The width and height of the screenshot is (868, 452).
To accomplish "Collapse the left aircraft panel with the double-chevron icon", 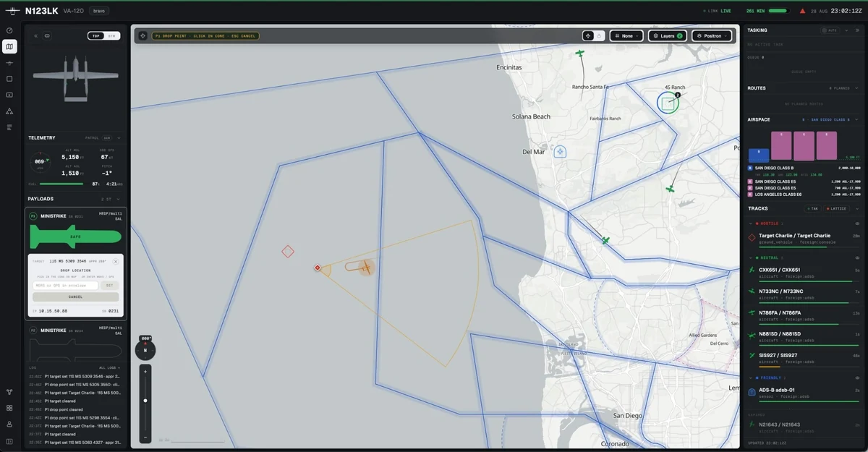I will pos(36,35).
